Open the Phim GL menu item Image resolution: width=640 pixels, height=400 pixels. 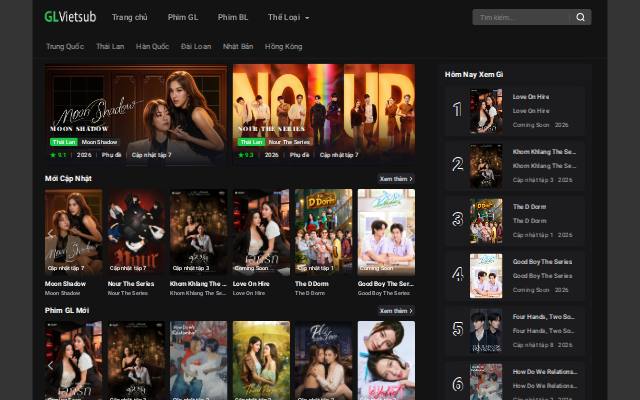point(183,17)
